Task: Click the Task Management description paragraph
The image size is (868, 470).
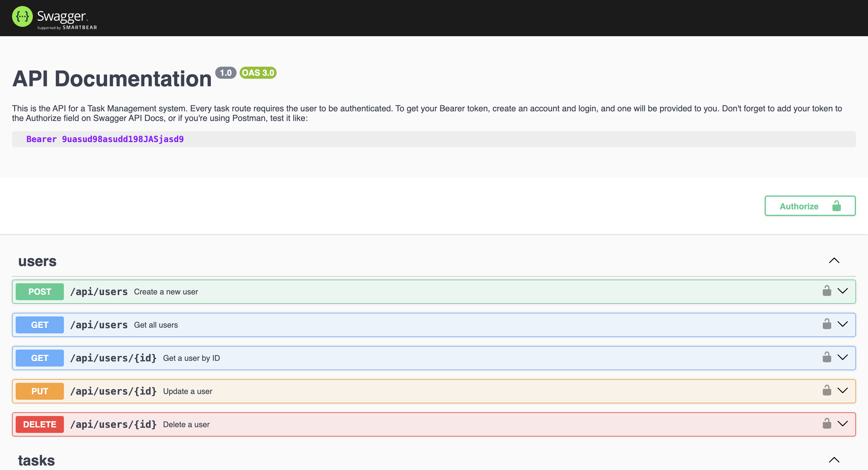Action: click(x=427, y=113)
